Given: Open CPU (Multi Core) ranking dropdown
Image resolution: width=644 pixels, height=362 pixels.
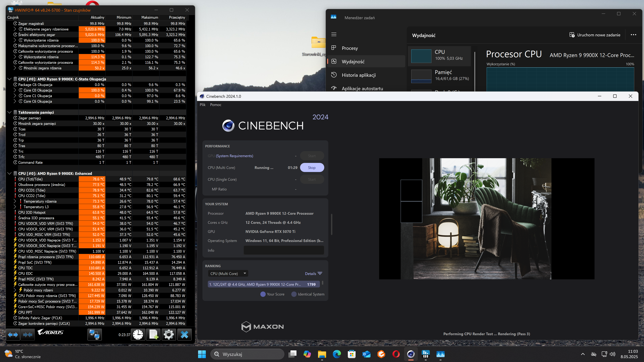Looking at the screenshot, I should coord(228,273).
